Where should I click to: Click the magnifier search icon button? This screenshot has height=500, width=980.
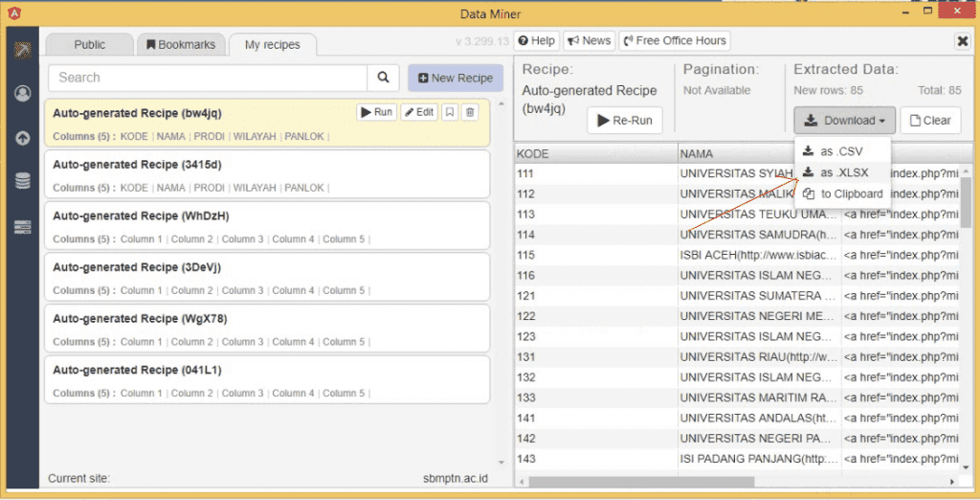point(383,78)
